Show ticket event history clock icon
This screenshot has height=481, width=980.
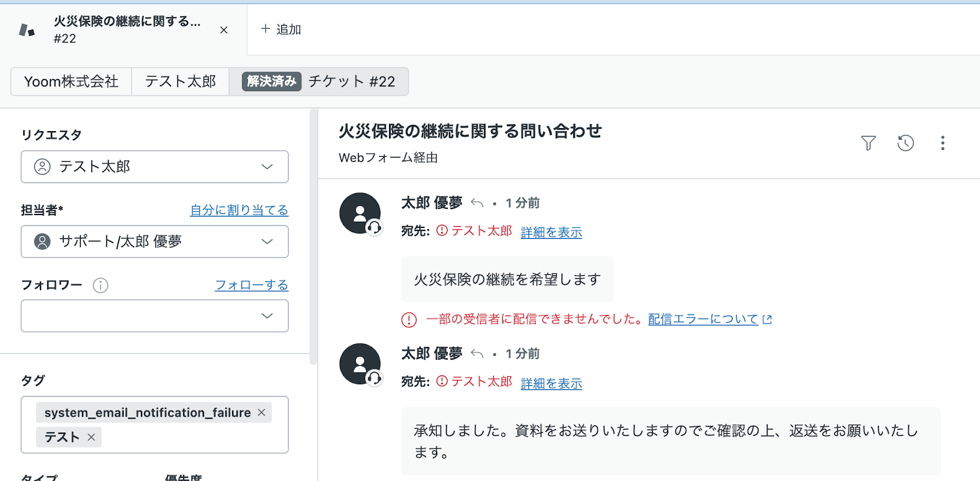pyautogui.click(x=905, y=143)
